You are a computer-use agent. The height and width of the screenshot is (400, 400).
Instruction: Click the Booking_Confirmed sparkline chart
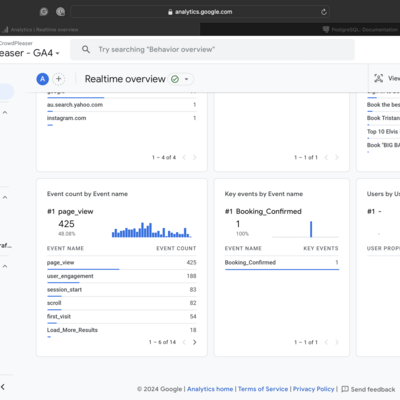coord(306,229)
